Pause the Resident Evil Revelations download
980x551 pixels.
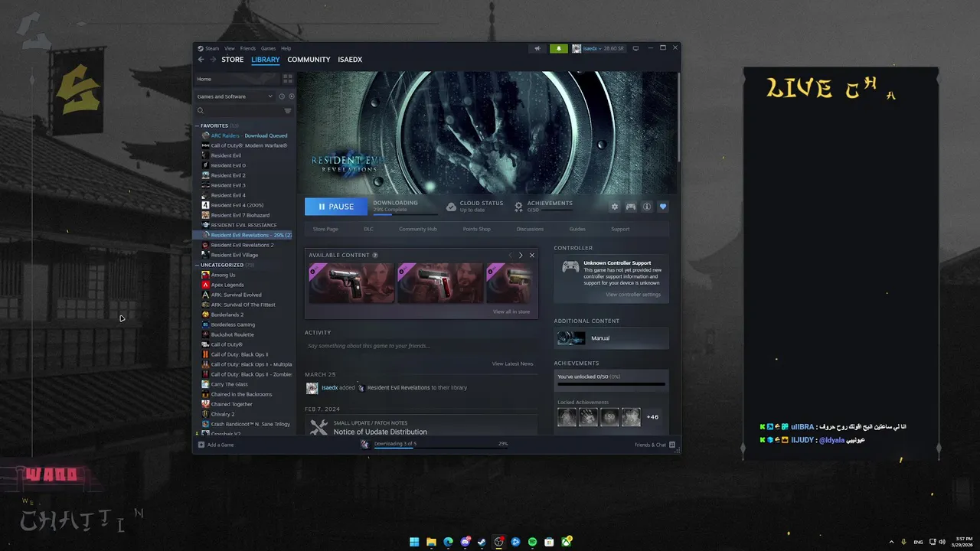[x=336, y=207]
